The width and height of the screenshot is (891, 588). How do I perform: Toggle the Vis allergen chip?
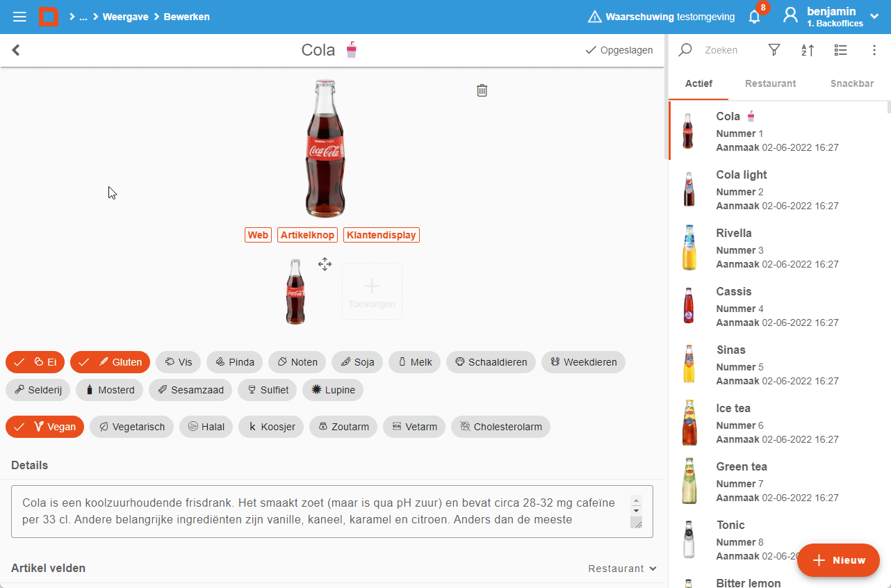[178, 362]
